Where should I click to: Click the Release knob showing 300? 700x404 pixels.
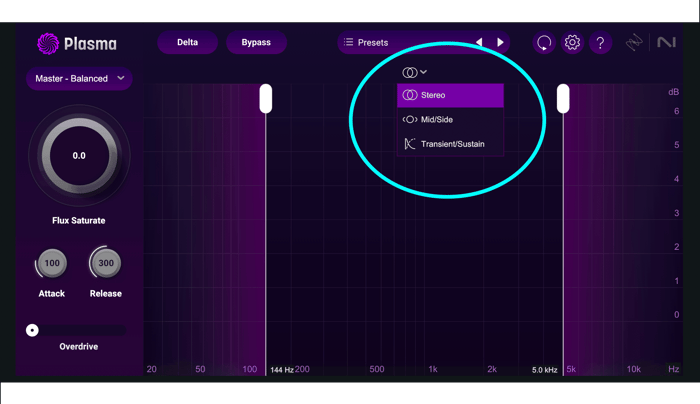tap(106, 263)
